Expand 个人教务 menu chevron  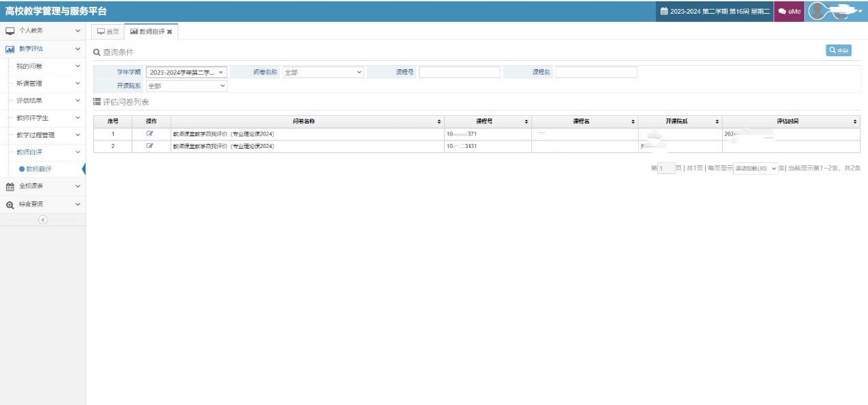[x=78, y=31]
